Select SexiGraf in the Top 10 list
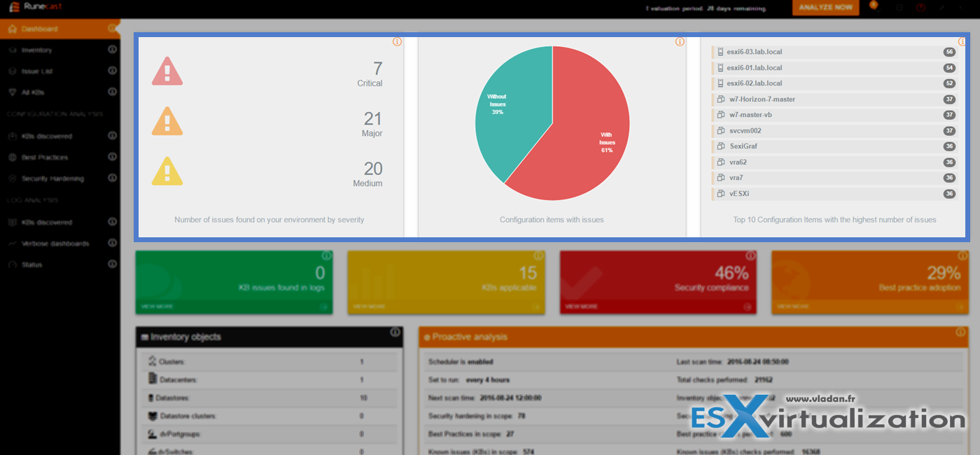 [834, 146]
